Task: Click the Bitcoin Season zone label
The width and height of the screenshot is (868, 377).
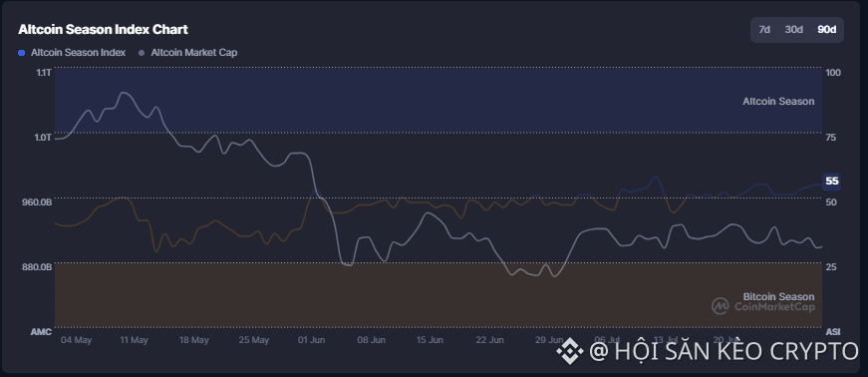Action: 778,296
